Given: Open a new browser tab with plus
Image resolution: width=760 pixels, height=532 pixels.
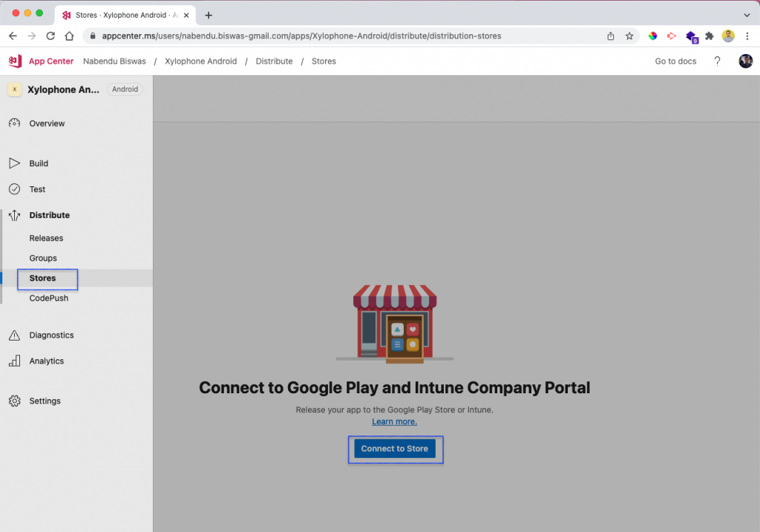Looking at the screenshot, I should [x=209, y=16].
